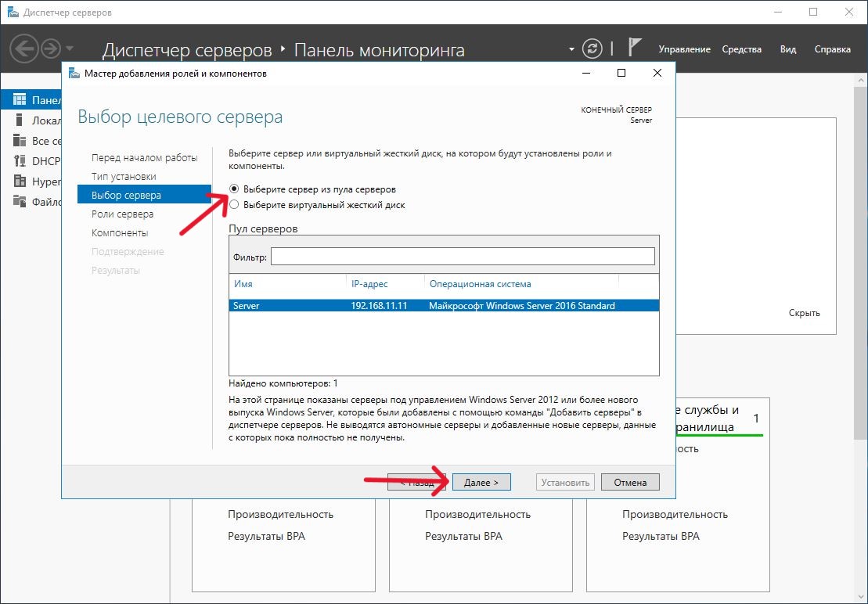The width and height of the screenshot is (868, 604).
Task: Click the back navigation arrow in header
Action: click(x=24, y=49)
